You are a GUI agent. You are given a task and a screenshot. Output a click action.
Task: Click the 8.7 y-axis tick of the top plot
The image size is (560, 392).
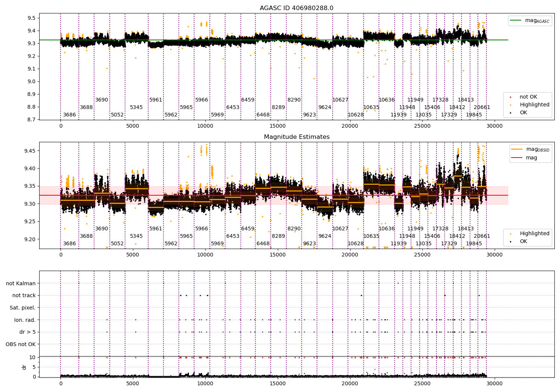click(x=32, y=120)
